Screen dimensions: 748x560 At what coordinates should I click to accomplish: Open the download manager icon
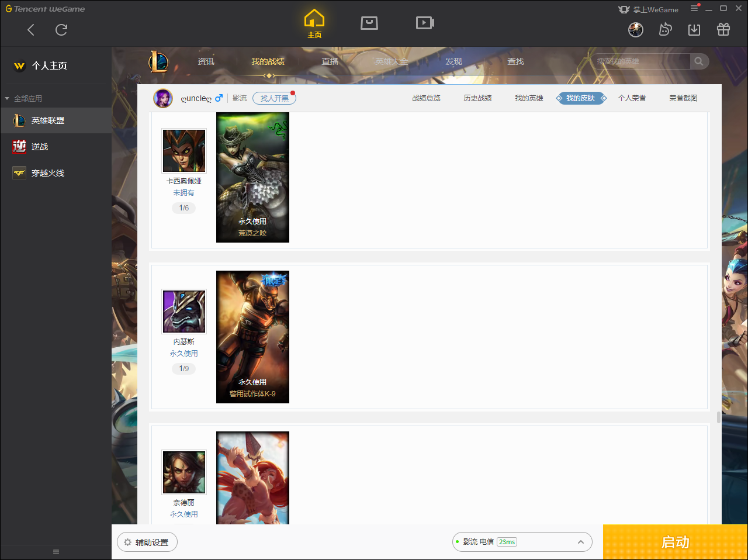[694, 30]
